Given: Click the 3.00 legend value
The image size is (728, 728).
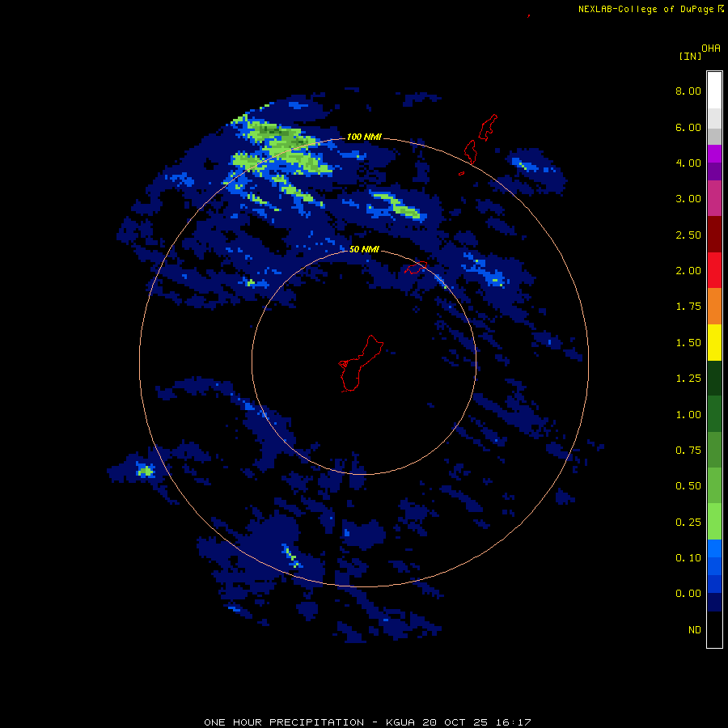Looking at the screenshot, I should (x=688, y=199).
